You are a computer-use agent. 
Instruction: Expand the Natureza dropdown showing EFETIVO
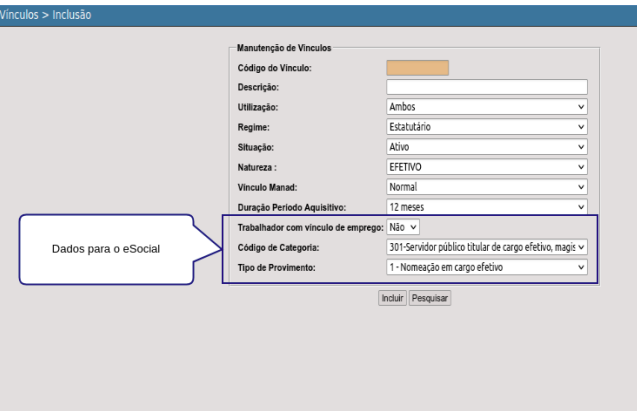(487, 167)
